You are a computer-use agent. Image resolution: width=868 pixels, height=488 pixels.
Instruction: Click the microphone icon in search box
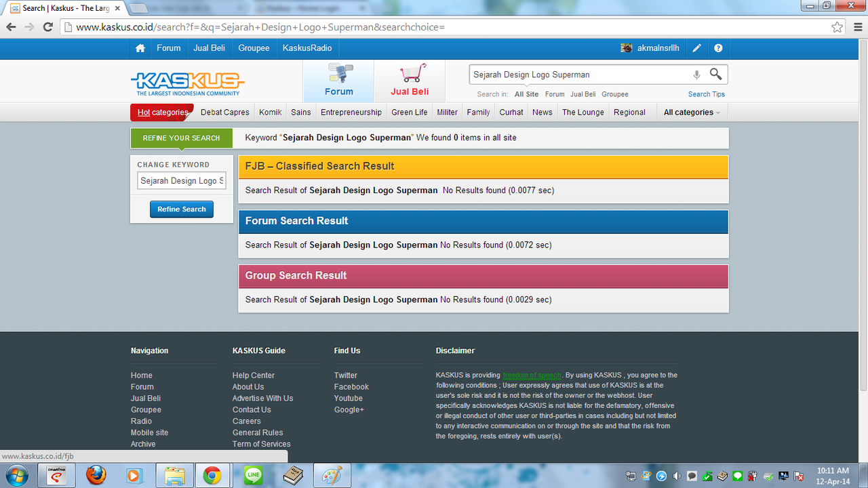[x=696, y=75]
